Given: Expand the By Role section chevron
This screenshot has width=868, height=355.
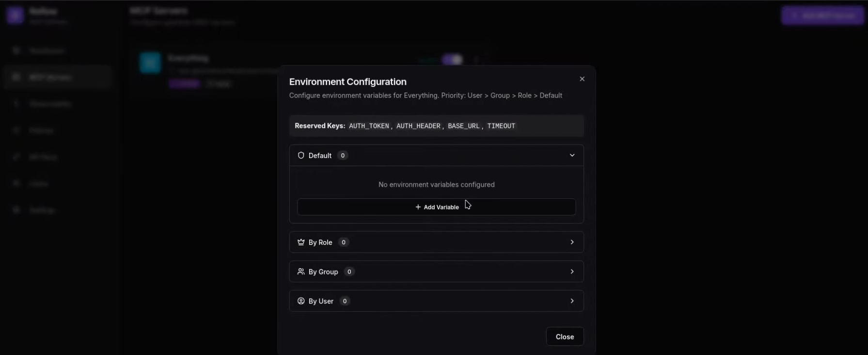Looking at the screenshot, I should (572, 242).
